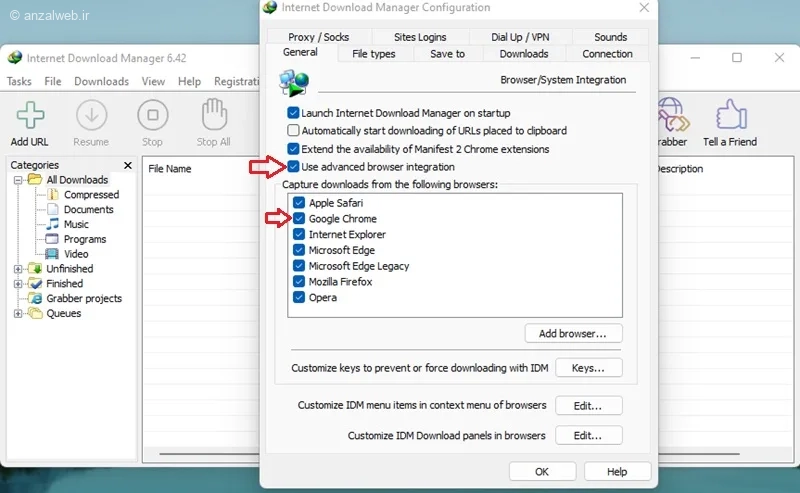Collapse the All Downloads tree node
This screenshot has height=493, width=800.
[18, 180]
